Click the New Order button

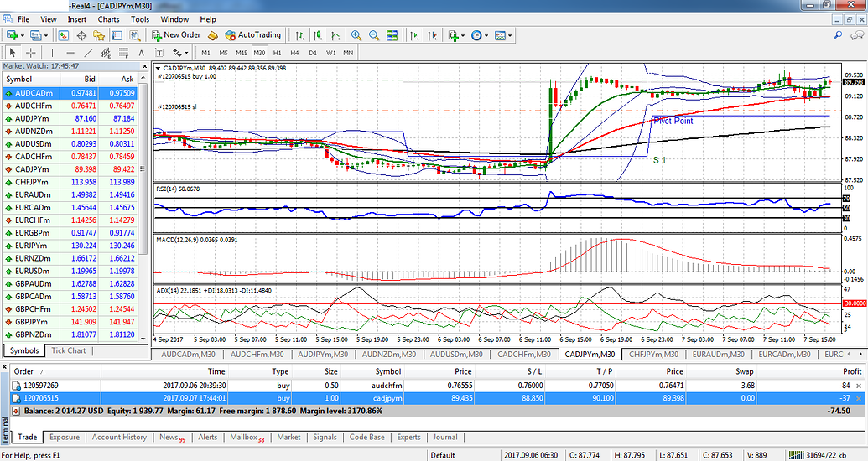point(176,35)
